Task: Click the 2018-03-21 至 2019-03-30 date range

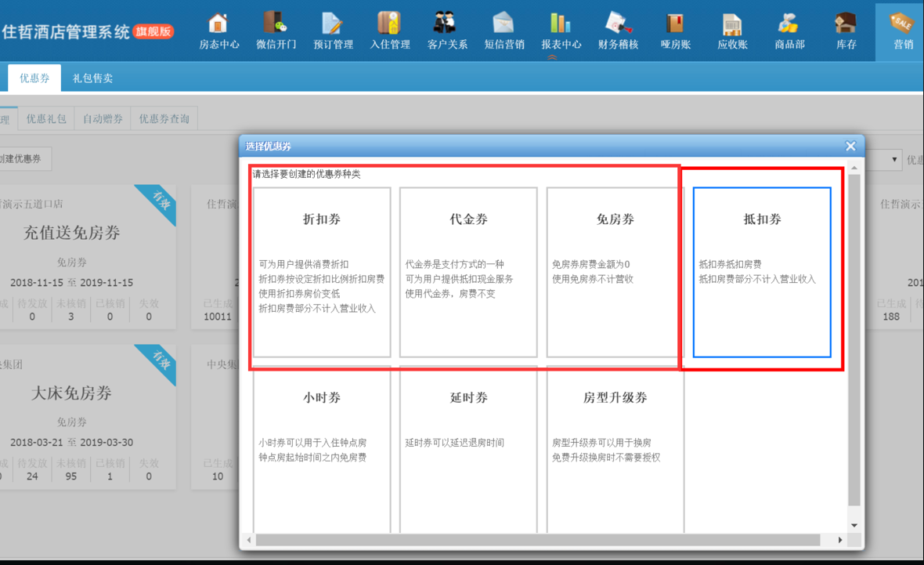Action: point(71,442)
